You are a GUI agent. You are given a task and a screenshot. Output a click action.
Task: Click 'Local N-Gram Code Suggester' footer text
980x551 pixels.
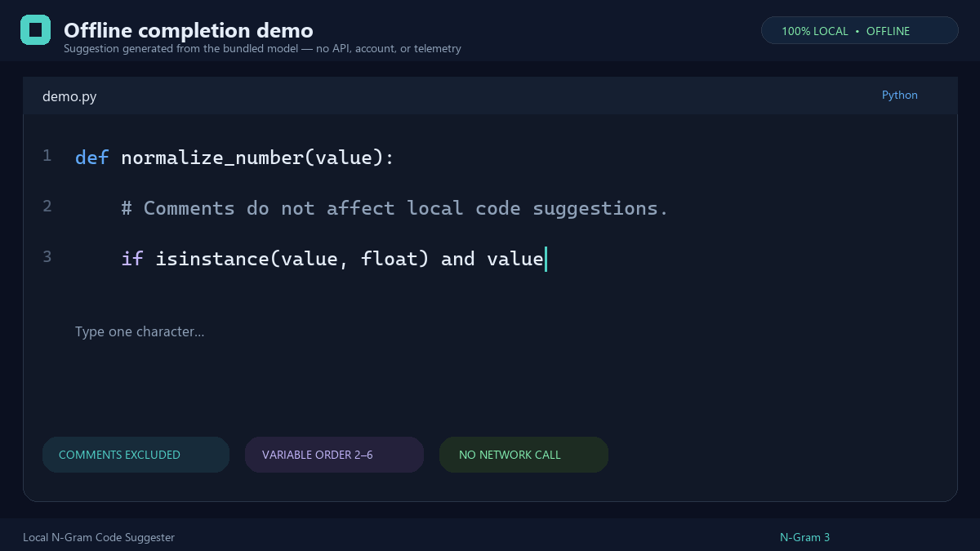[99, 537]
